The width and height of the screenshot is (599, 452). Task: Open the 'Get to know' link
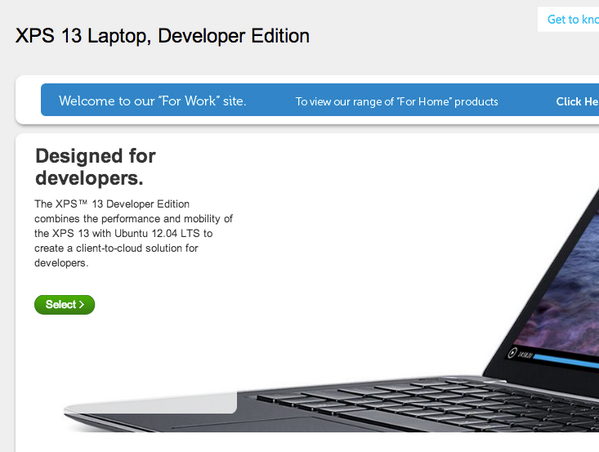pyautogui.click(x=573, y=19)
